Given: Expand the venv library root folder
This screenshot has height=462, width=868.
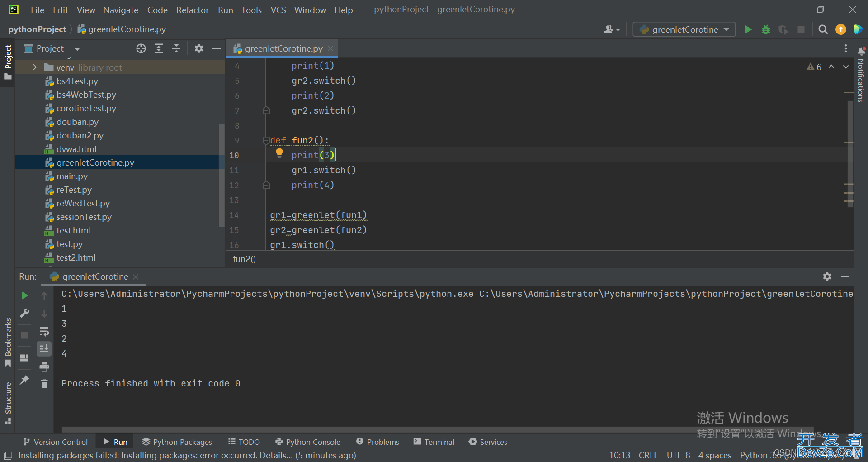Looking at the screenshot, I should tap(35, 67).
